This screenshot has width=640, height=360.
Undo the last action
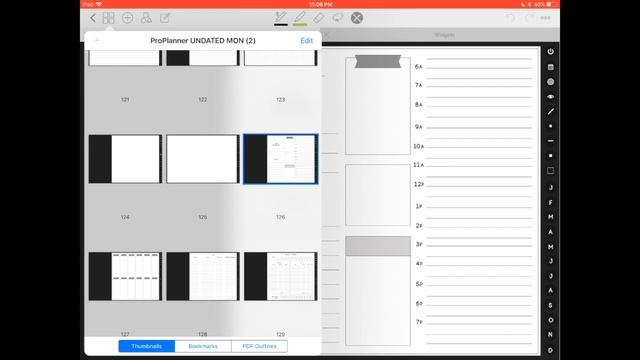pyautogui.click(x=511, y=18)
